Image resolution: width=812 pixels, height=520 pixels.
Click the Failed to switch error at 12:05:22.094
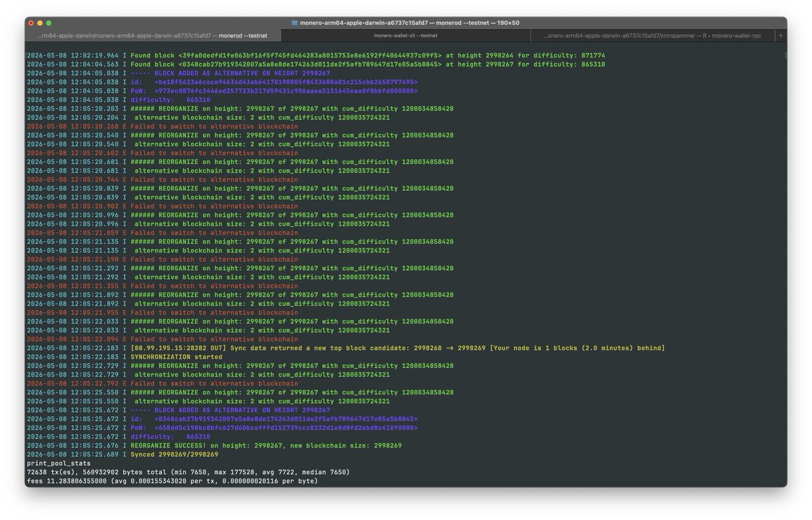click(162, 339)
